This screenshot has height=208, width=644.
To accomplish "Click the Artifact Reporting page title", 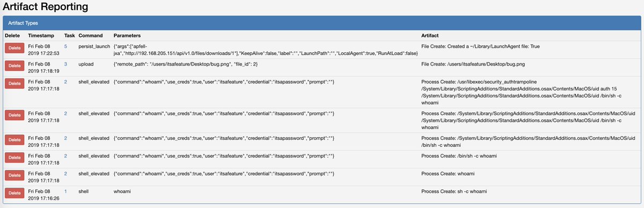I will (x=46, y=7).
